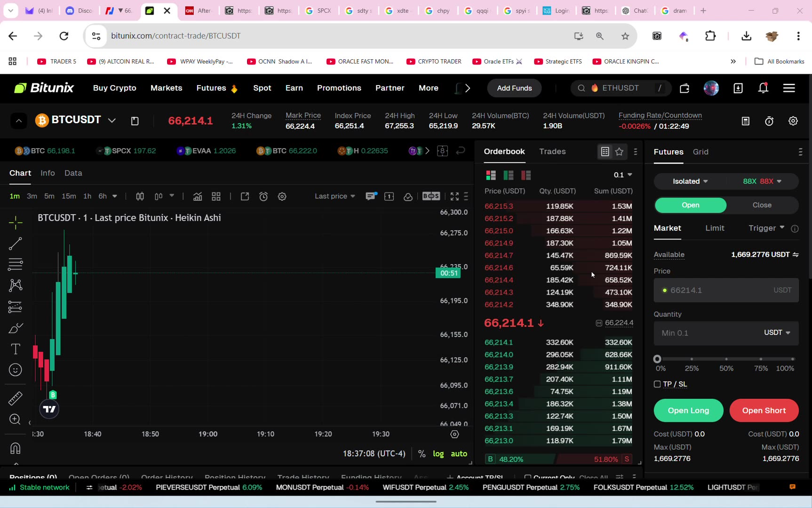Select the Limit order tab
The height and width of the screenshot is (508, 812).
(715, 228)
